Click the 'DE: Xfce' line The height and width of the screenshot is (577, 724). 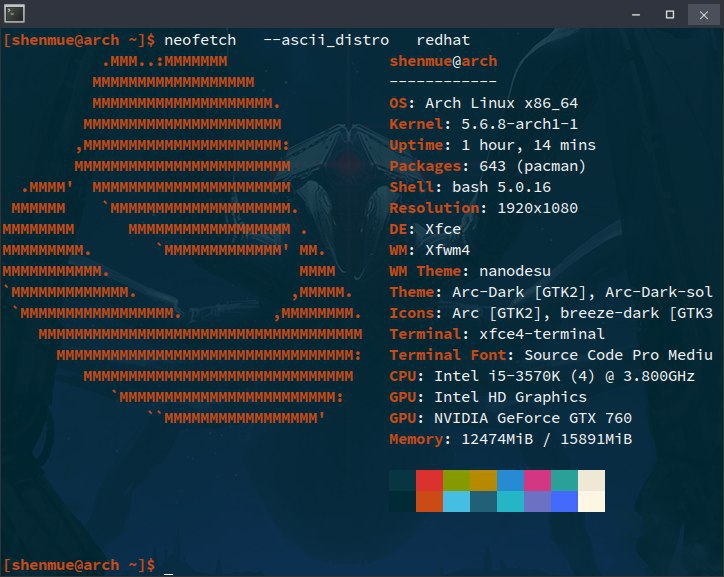(425, 229)
